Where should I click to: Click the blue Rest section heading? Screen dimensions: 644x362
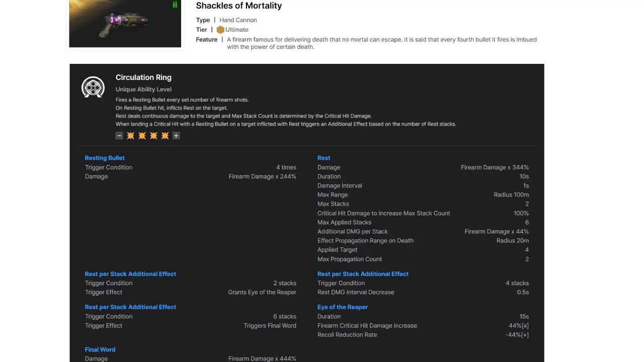tap(324, 158)
